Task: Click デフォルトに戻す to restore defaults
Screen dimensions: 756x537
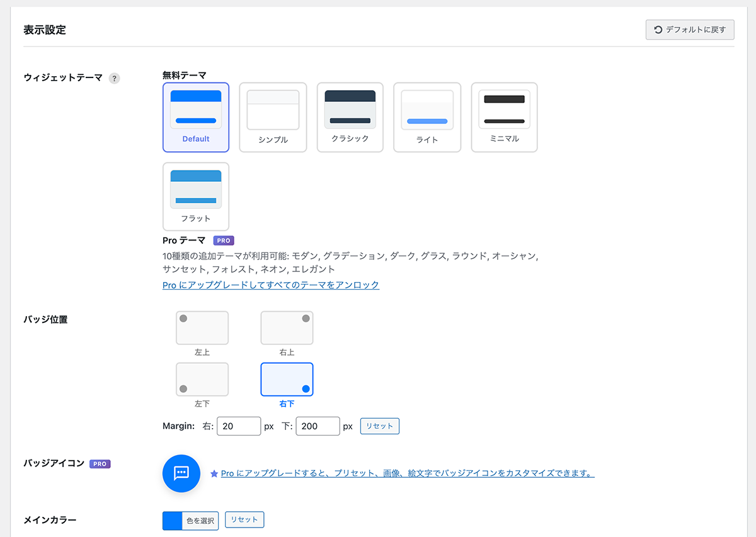Action: click(x=689, y=29)
